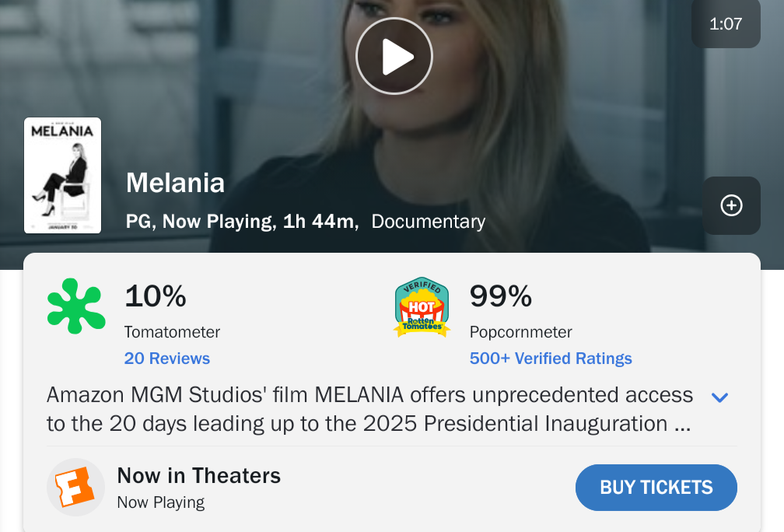Add Melania to watchlist with plus icon

tap(731, 205)
